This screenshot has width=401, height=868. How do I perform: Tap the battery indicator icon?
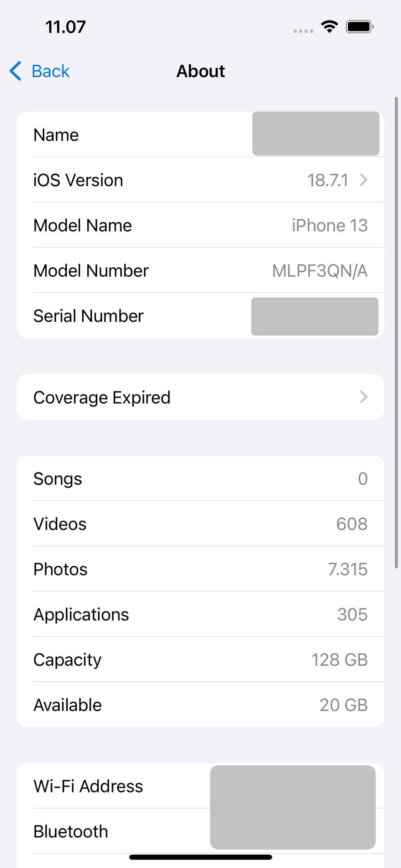(360, 27)
